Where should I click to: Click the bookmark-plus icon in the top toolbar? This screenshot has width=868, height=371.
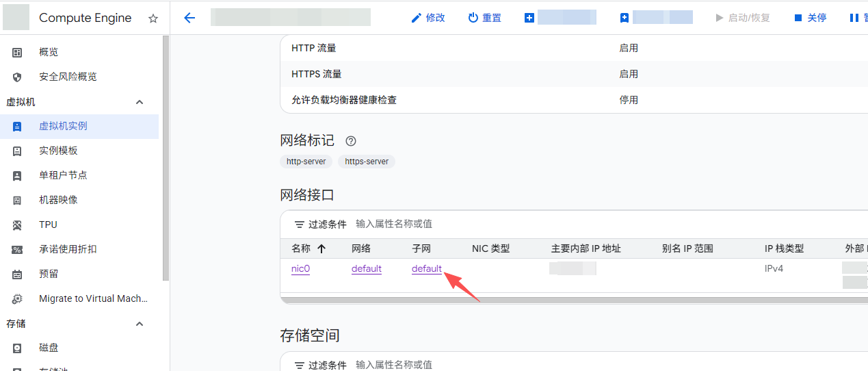click(624, 18)
